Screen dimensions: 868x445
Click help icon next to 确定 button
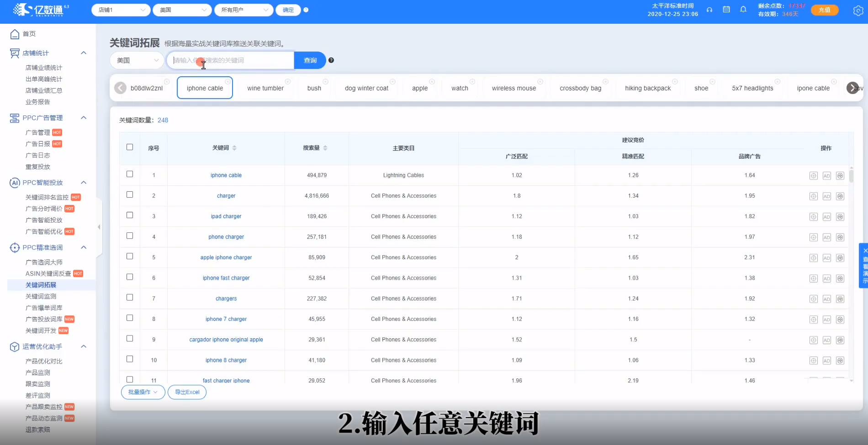[306, 10]
